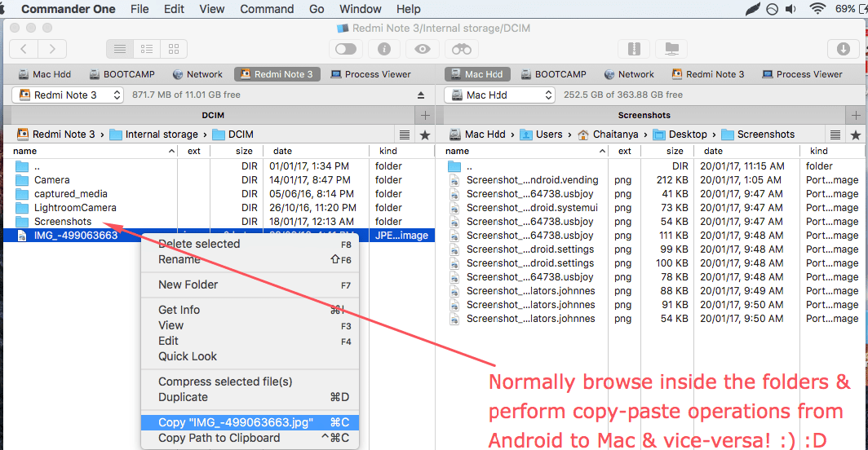Viewport: 868px width, 450px height.
Task: Open the Go menu
Action: click(317, 9)
